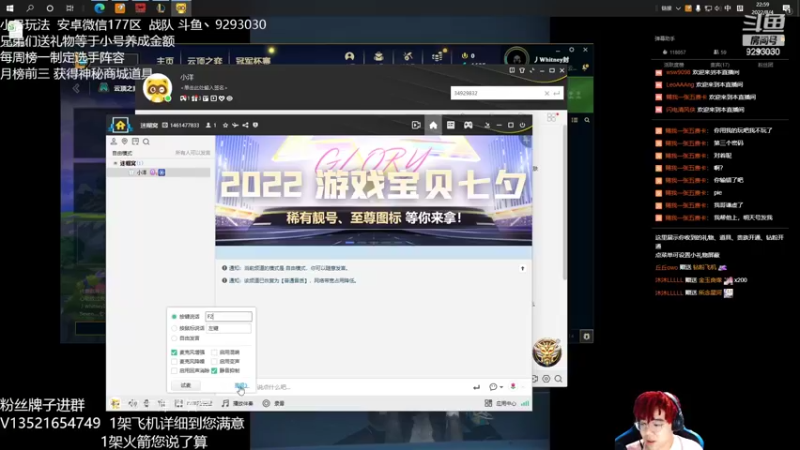Open League client loot hammer icon
Screen dimensions: 800x450
(408, 57)
